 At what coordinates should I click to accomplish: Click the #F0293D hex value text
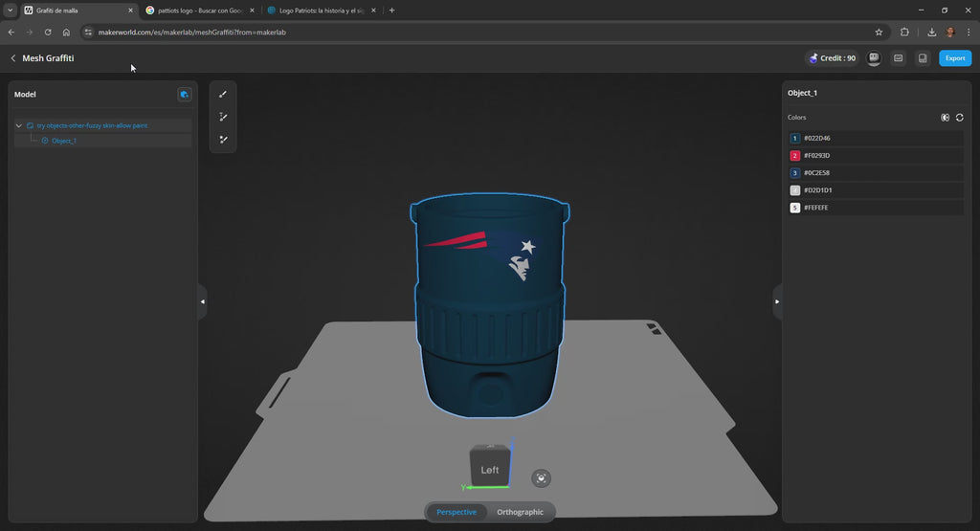(817, 156)
